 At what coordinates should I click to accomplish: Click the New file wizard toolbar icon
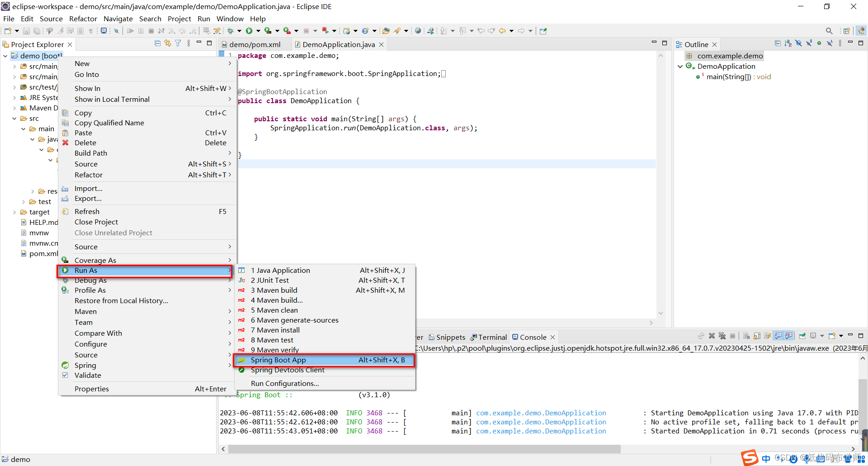click(x=8, y=31)
